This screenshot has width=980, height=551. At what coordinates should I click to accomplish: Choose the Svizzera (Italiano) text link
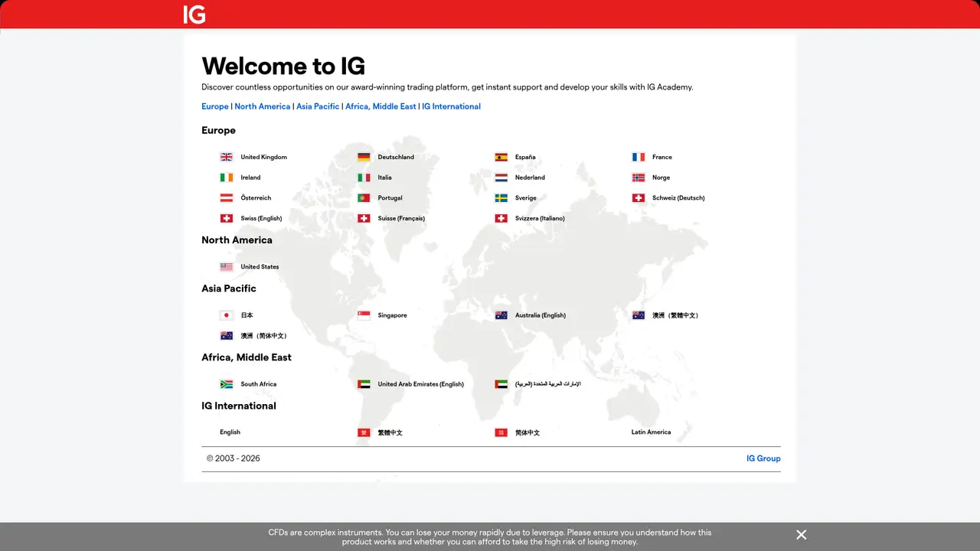pos(540,218)
